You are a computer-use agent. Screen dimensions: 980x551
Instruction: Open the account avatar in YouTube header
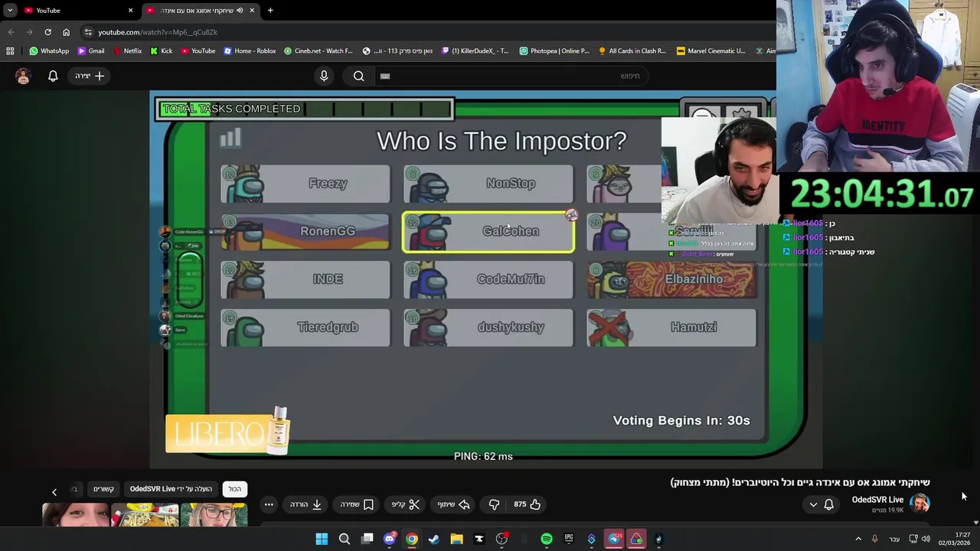coord(23,76)
